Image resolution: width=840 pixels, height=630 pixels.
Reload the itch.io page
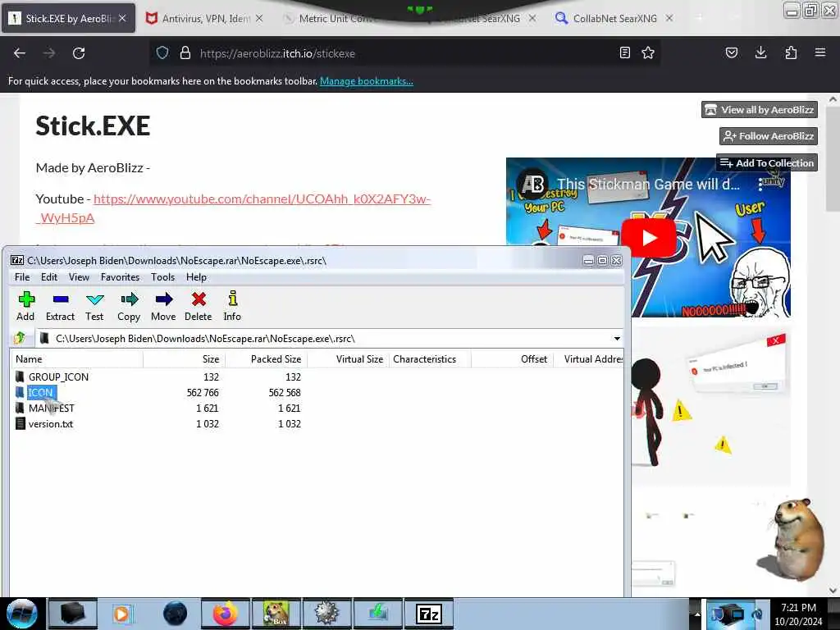click(79, 53)
